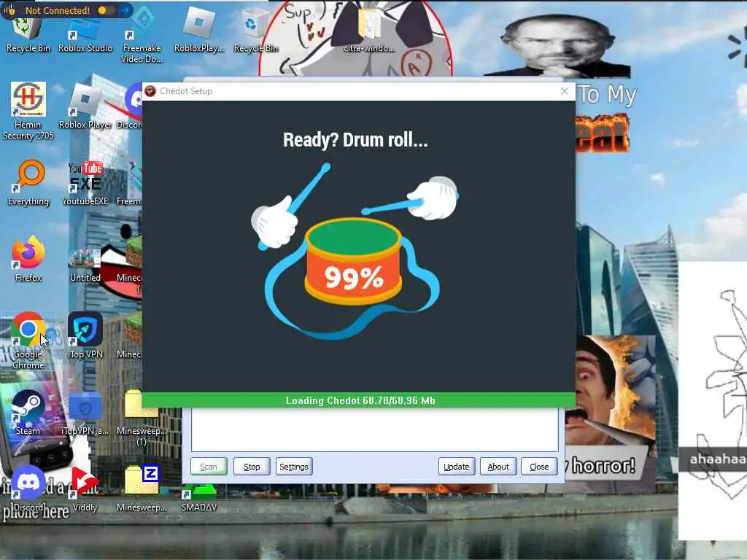Click the Update button in scanner window

457,467
